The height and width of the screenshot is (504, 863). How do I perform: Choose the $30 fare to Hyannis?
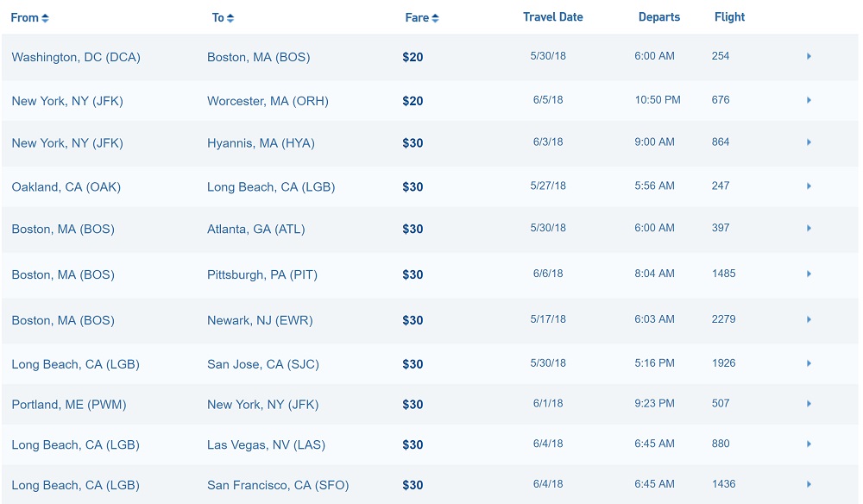413,143
